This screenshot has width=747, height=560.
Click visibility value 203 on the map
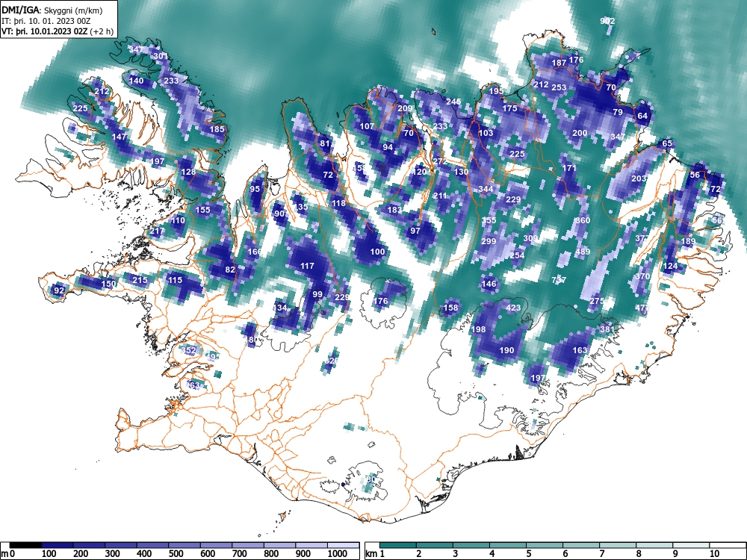pyautogui.click(x=639, y=178)
